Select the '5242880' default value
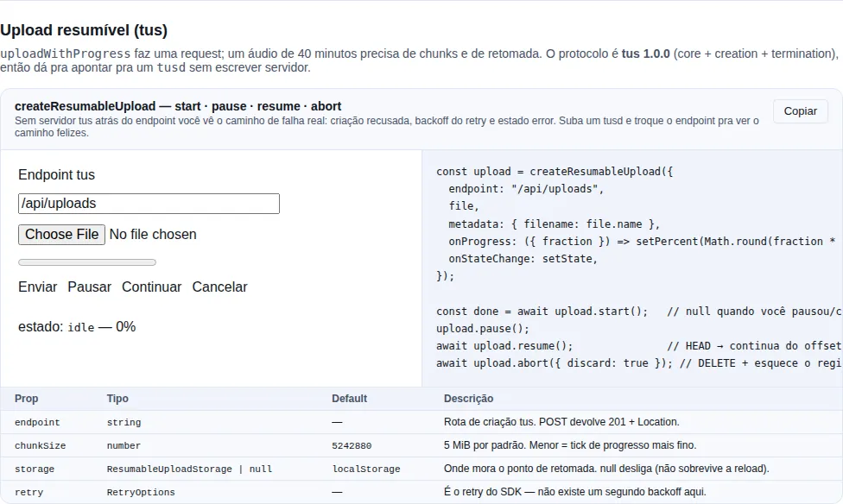Image resolution: width=843 pixels, height=504 pixels. pos(352,445)
